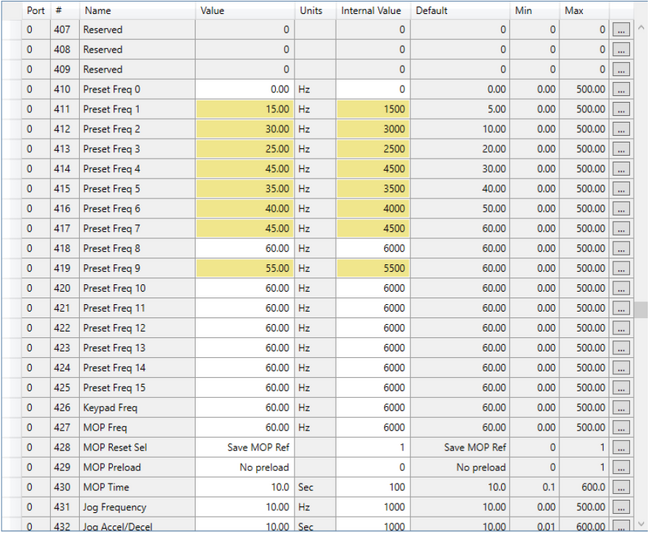
Task: Click the Value column header
Action: 244,10
